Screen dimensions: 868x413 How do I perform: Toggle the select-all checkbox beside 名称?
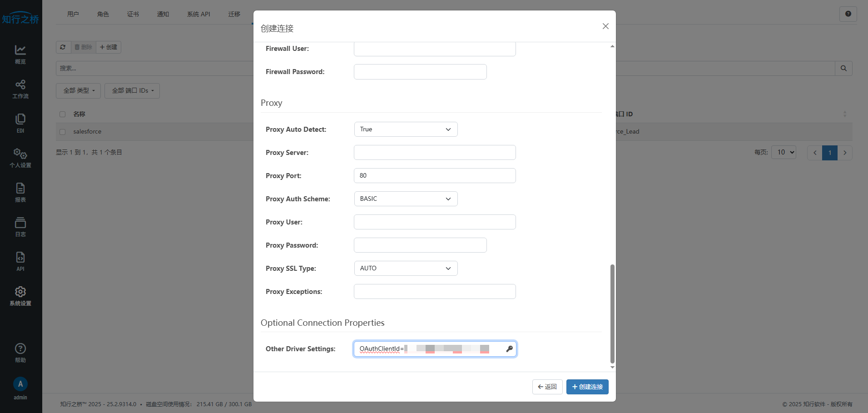(x=63, y=114)
